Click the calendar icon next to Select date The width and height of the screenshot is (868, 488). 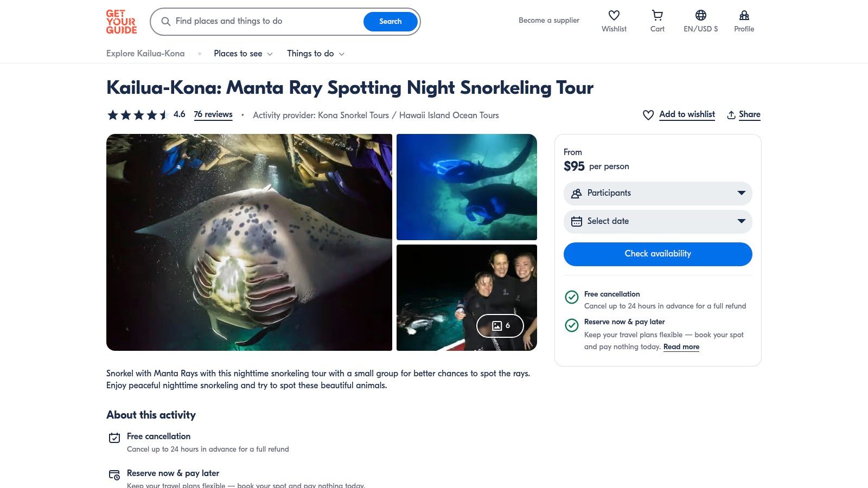(x=576, y=221)
